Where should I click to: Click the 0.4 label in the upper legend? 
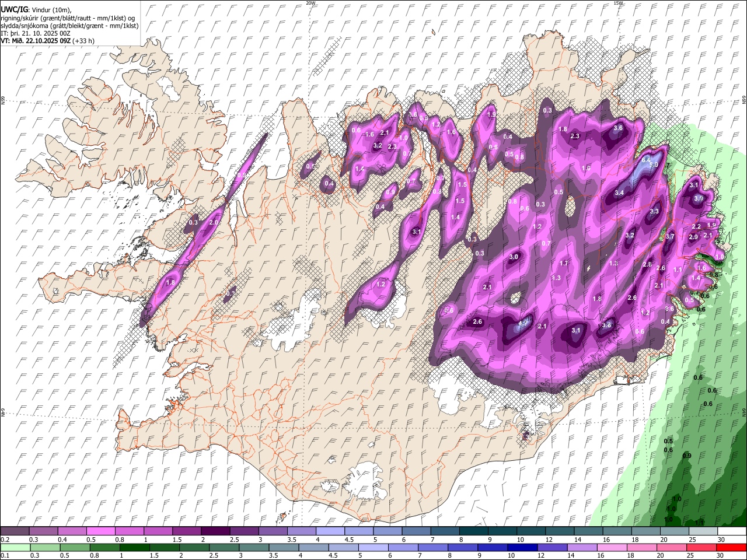tap(62, 540)
